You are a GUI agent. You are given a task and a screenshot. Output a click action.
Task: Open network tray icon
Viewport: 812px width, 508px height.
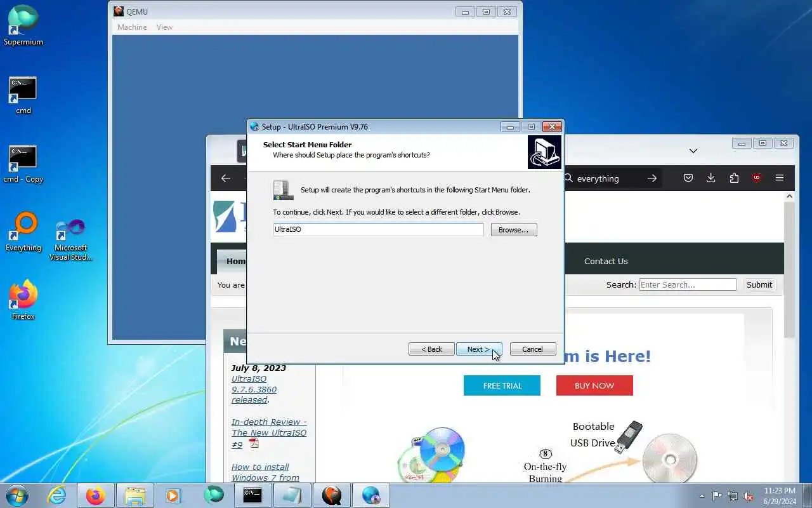point(733,496)
